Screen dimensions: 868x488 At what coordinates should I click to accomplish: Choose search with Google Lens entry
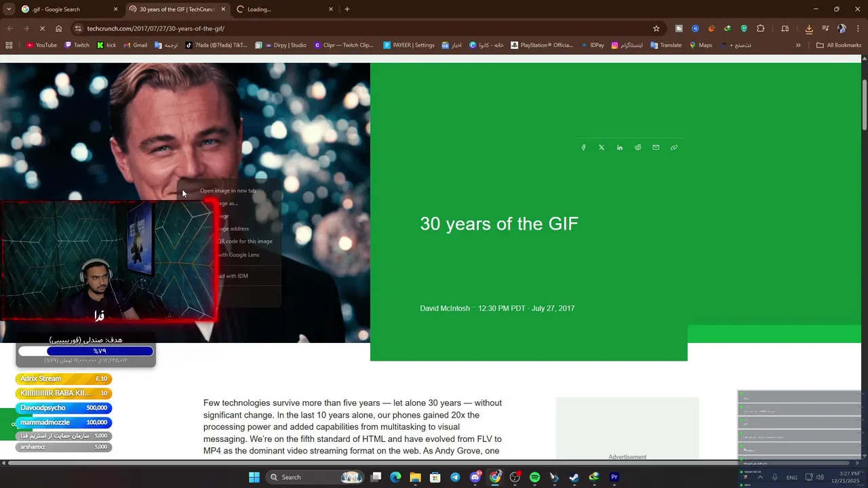239,255
